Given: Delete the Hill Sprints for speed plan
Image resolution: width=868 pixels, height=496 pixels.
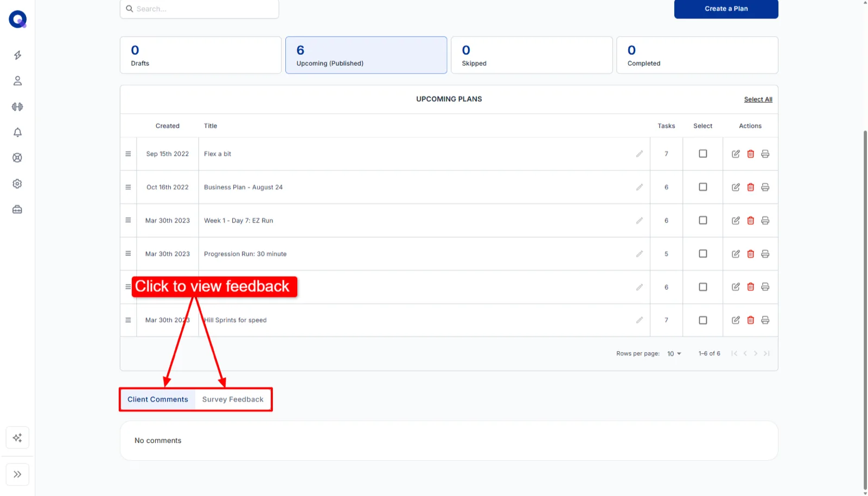Looking at the screenshot, I should 751,320.
